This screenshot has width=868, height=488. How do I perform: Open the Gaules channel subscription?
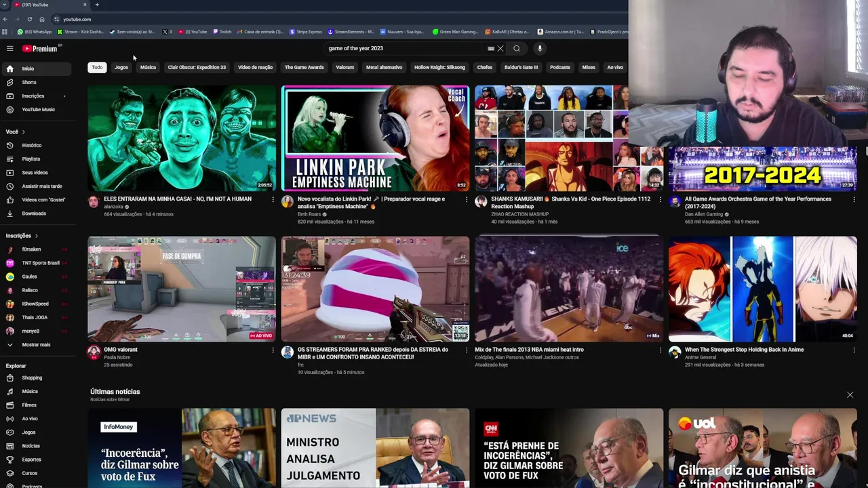(36, 277)
